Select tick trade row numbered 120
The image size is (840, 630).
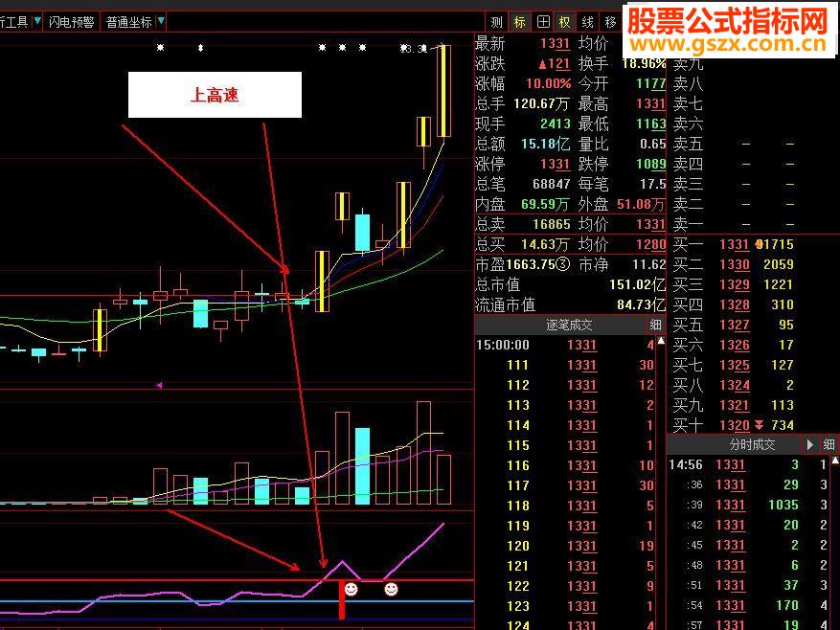pyautogui.click(x=566, y=546)
